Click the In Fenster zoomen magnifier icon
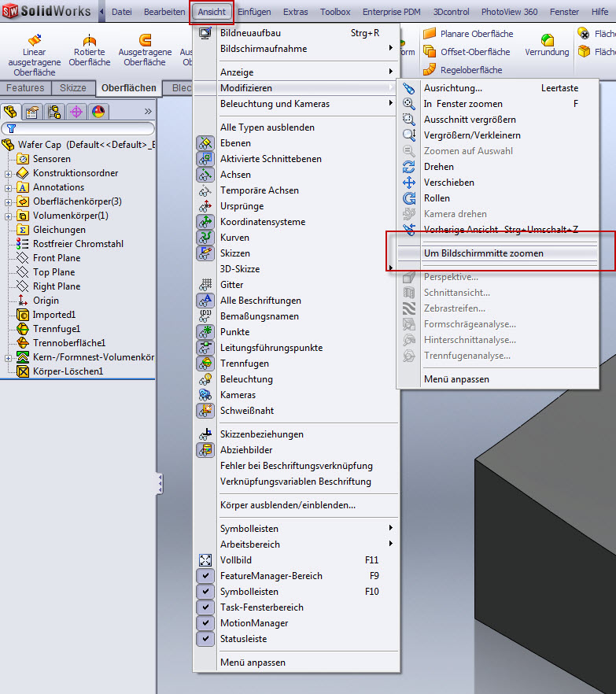Screen dimensions: 616x694 (409, 104)
